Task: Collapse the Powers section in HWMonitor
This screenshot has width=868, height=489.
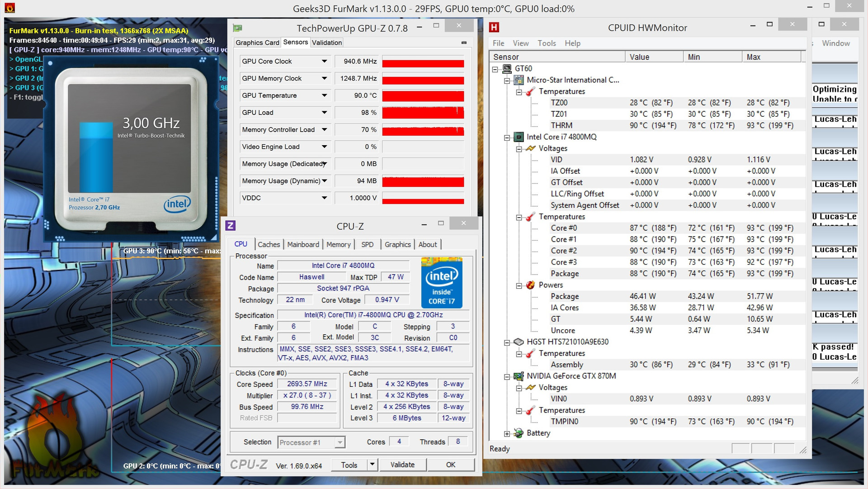Action: 519,285
